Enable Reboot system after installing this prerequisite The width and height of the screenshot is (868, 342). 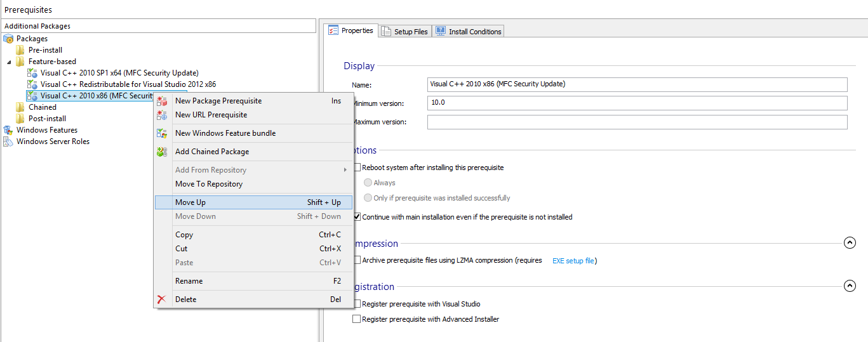click(357, 168)
